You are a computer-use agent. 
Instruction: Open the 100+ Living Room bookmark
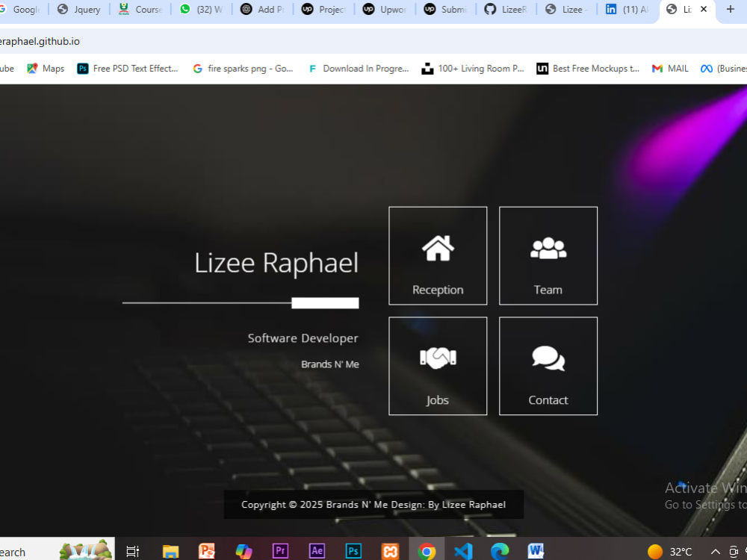pyautogui.click(x=473, y=69)
